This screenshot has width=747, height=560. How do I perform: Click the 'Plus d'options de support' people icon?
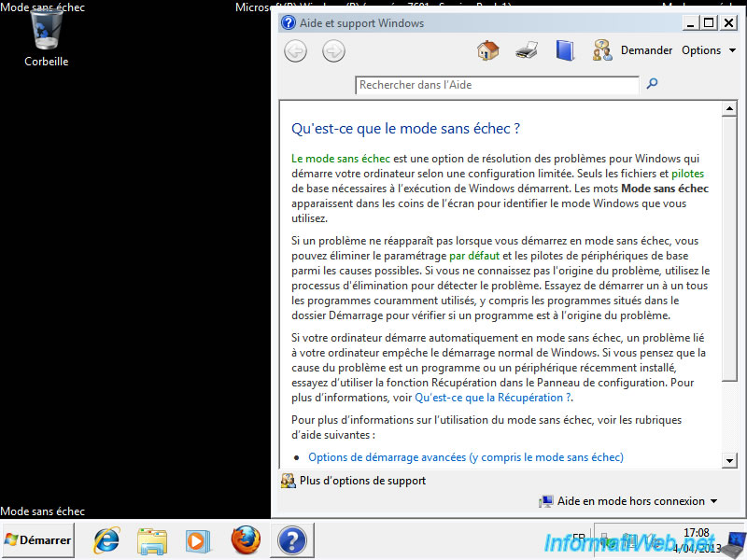289,481
